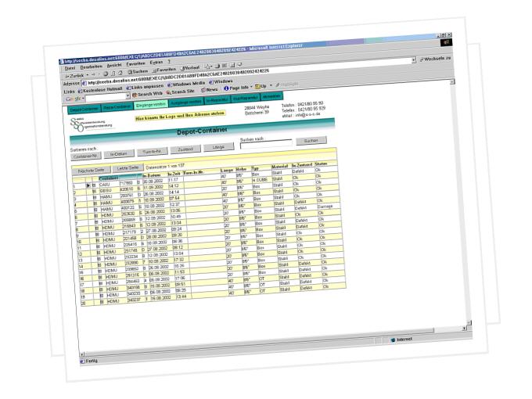The image size is (532, 399).
Task: Click the News toolbar button
Action: coord(208,92)
